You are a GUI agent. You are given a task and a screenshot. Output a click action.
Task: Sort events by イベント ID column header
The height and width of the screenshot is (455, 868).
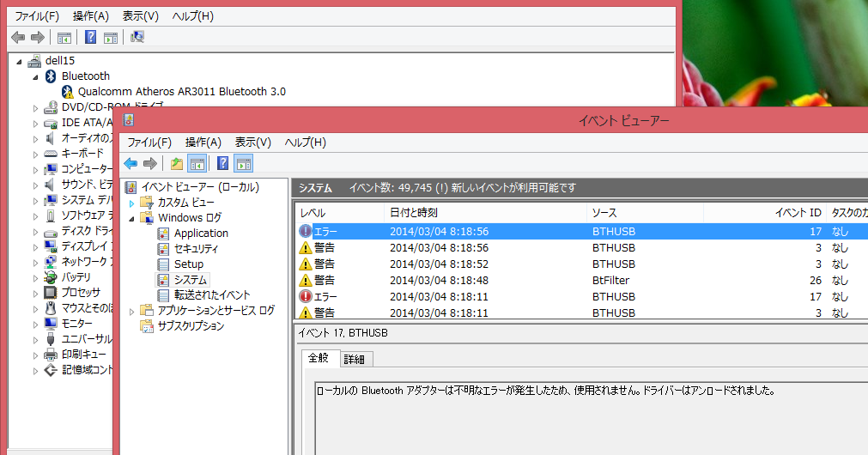pos(764,213)
